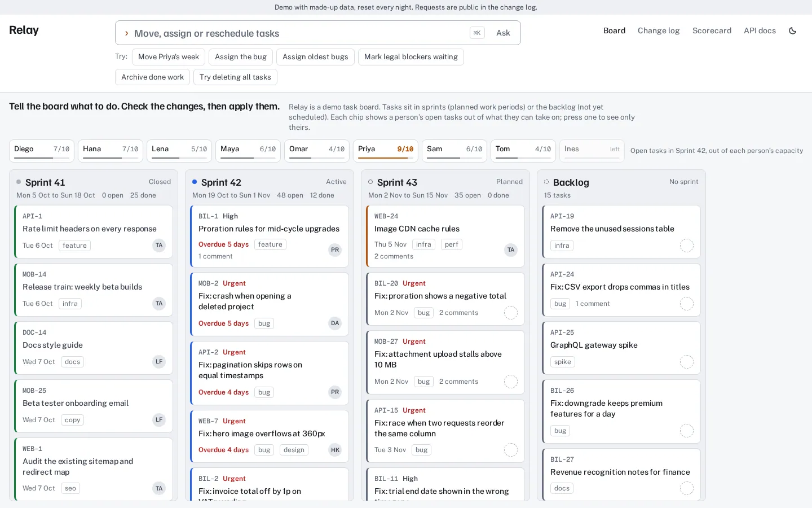
Task: Try 'Archive done work' suggestion
Action: (152, 77)
